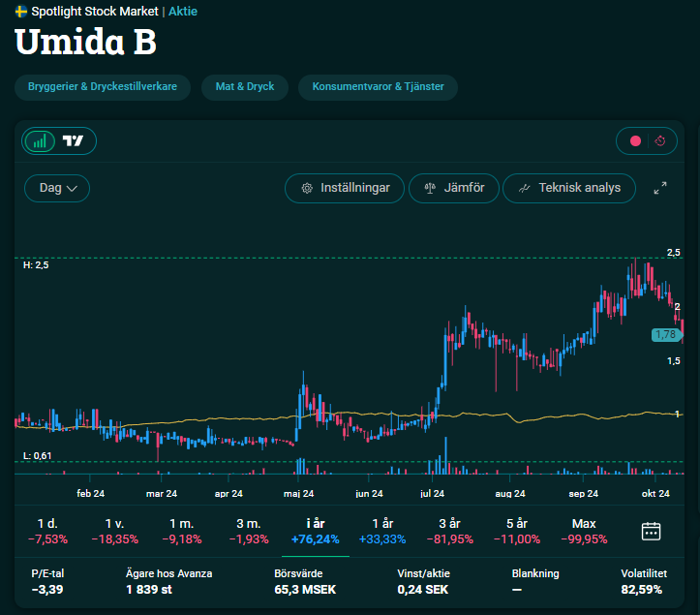Image resolution: width=700 pixels, height=615 pixels.
Task: Click the 1,78 current price label
Action: [665, 334]
